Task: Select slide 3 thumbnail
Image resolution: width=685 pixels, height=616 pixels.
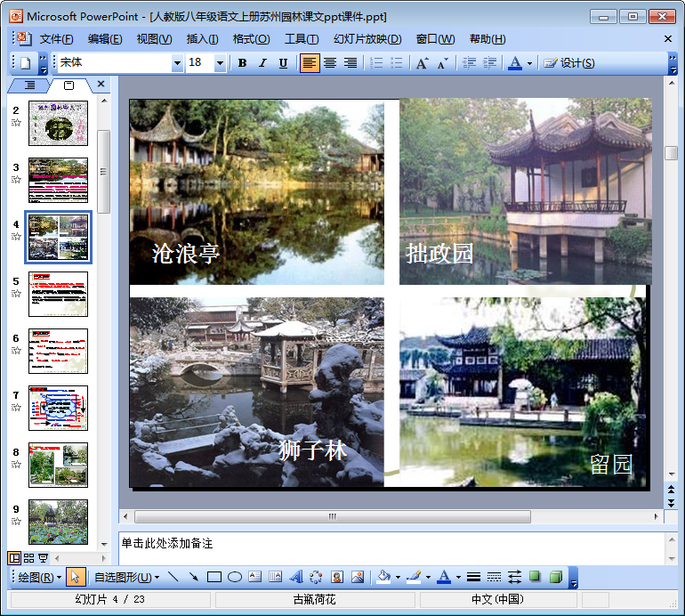Action: [58, 180]
